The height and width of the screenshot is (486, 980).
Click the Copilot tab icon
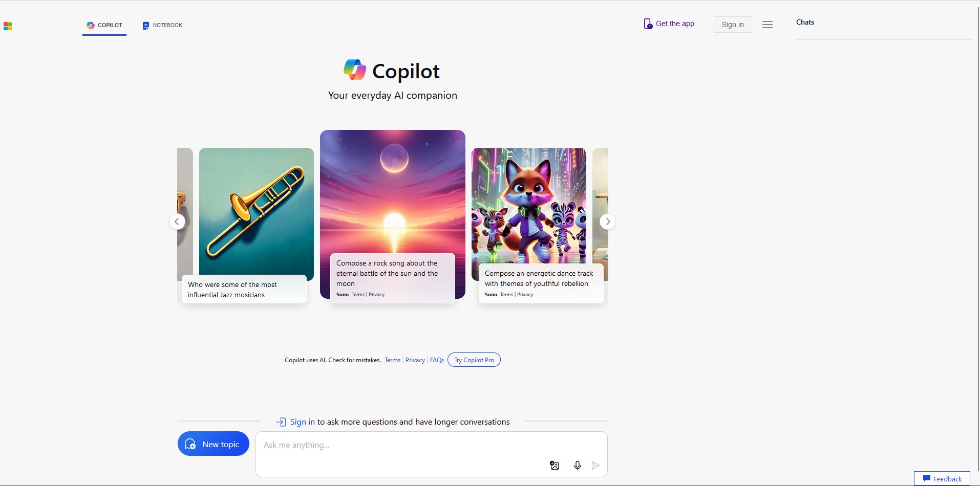click(91, 25)
